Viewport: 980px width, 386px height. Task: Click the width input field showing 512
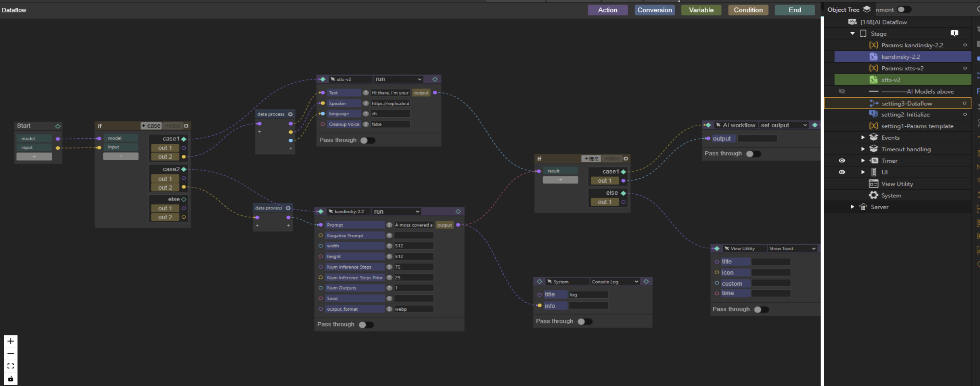click(413, 246)
